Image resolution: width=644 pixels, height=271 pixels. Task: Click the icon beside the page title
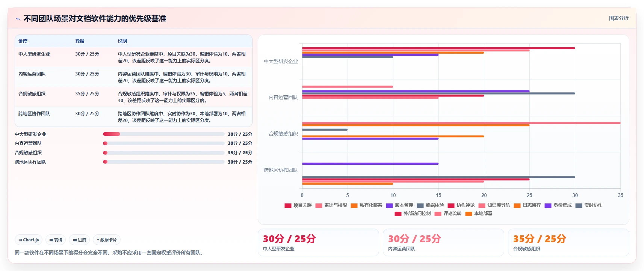(18, 19)
